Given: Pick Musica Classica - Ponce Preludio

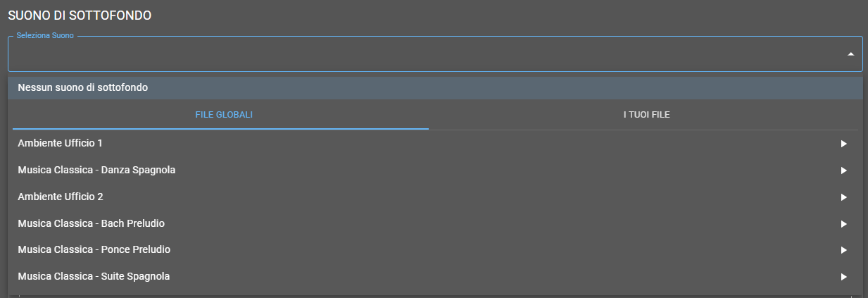Looking at the screenshot, I should click(94, 250).
